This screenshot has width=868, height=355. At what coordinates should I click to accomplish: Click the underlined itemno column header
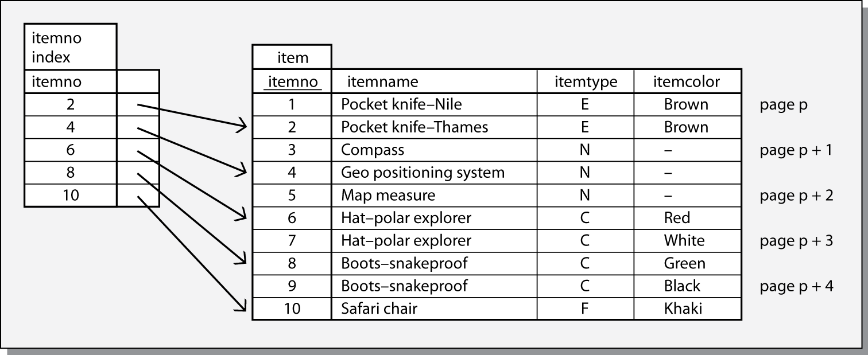pos(292,82)
